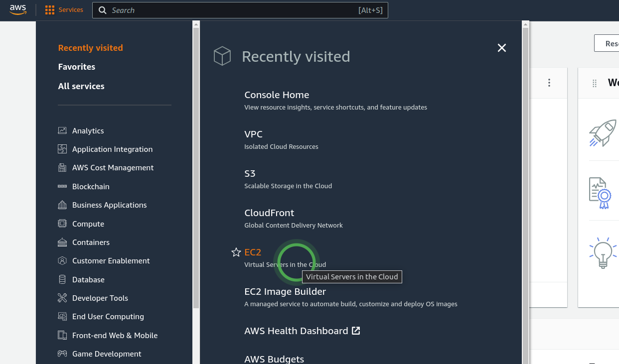
Task: Click 'Isolated Cloud Resources' description
Action: [x=281, y=146]
